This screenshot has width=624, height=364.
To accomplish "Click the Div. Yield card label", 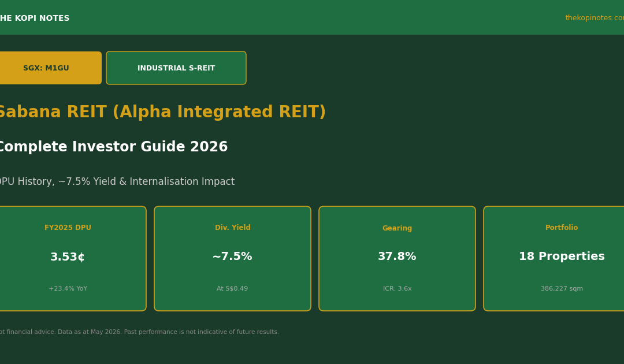I will click(232, 228).
